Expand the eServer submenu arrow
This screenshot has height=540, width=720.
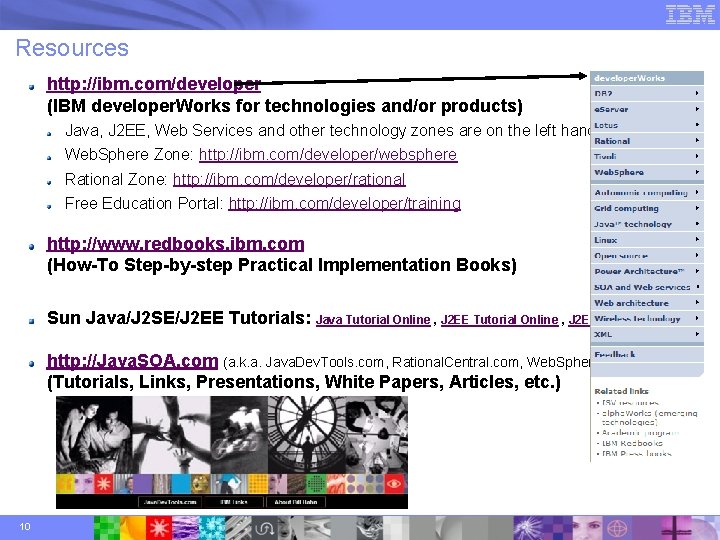point(697,109)
